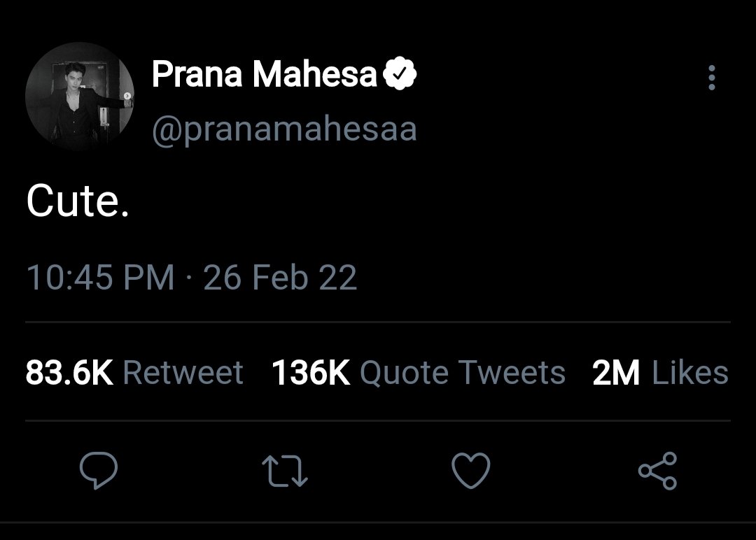Click the Retweet label text
This screenshot has width=756, height=540.
[183, 372]
